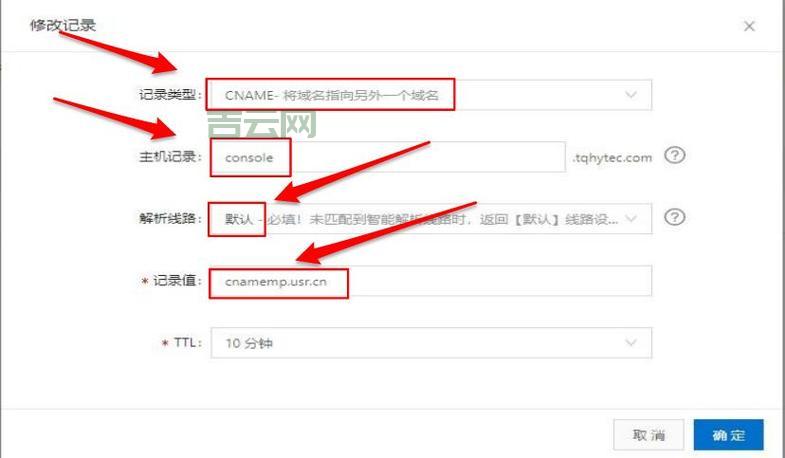Click the 修改记录 dialog title
The height and width of the screenshot is (458, 785).
(x=63, y=25)
